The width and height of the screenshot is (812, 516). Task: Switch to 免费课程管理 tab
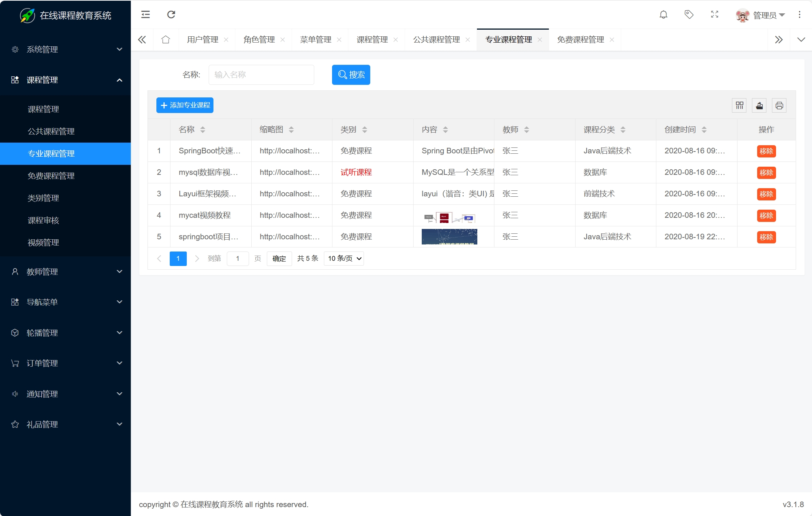click(580, 40)
